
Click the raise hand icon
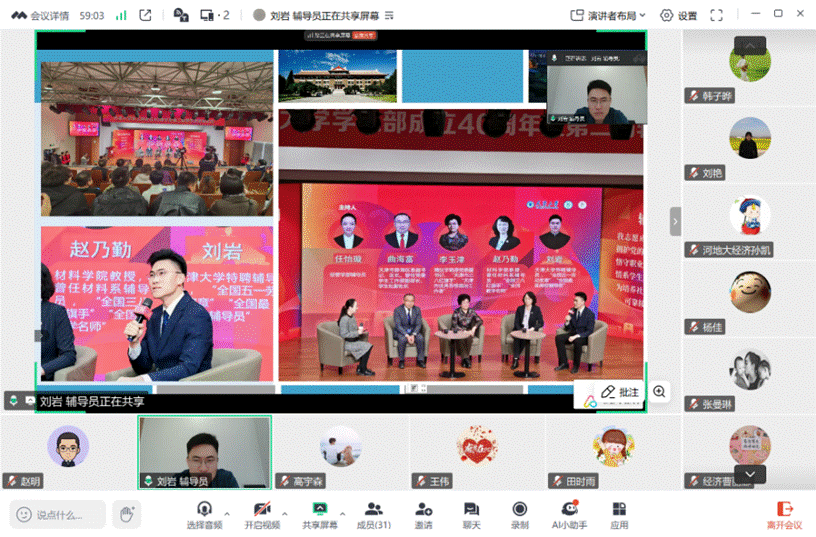tap(126, 514)
